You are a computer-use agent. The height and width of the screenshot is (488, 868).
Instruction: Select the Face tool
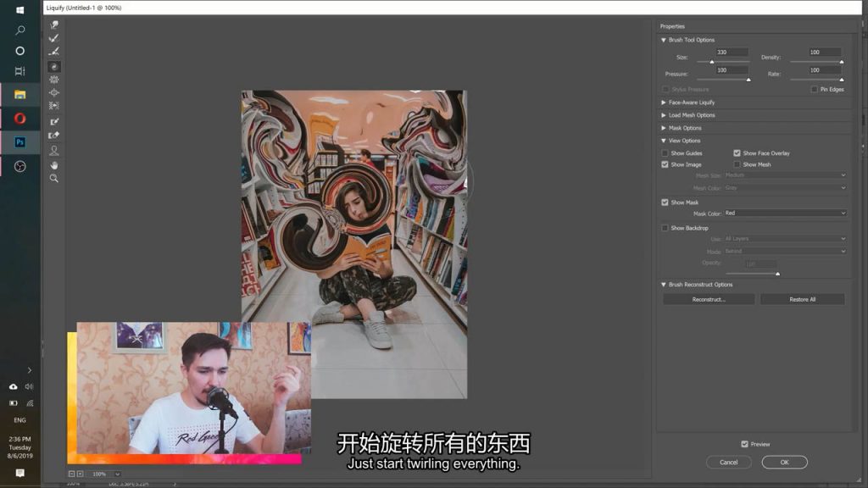(x=53, y=151)
